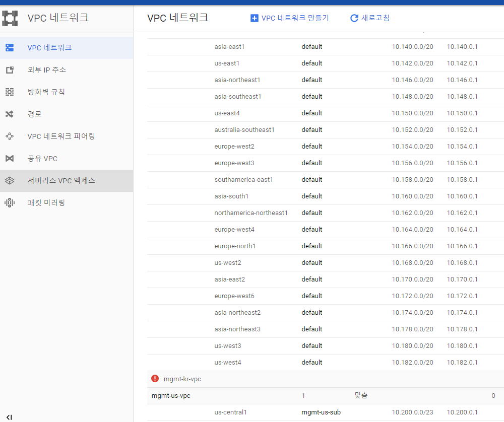Click the VPC network logo in the header
Viewport: 504px width, 422px height.
pos(10,18)
